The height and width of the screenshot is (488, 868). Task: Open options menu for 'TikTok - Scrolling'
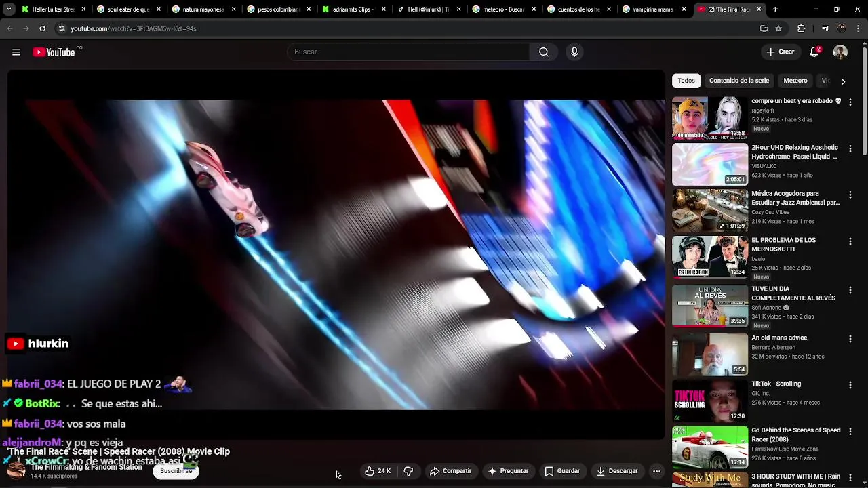click(850, 384)
